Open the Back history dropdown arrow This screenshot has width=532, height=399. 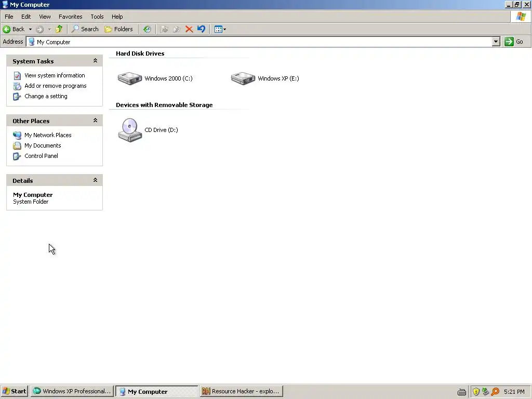click(x=30, y=30)
